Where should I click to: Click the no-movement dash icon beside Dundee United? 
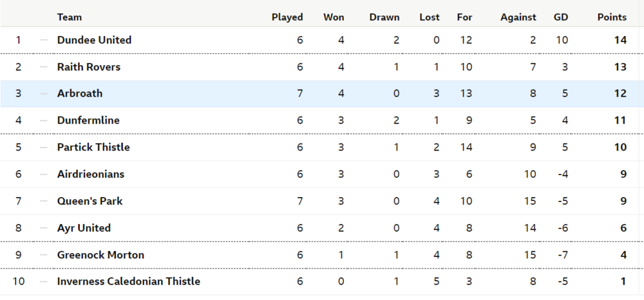click(x=44, y=40)
